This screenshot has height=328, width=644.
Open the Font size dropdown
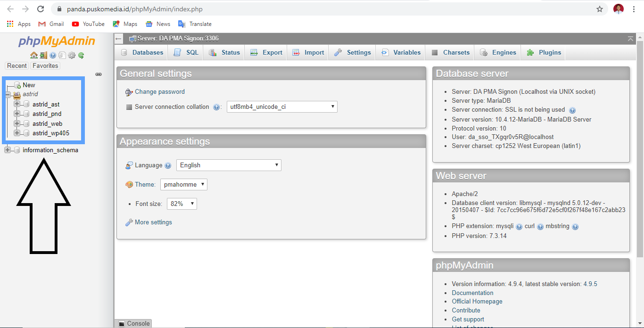coord(182,204)
